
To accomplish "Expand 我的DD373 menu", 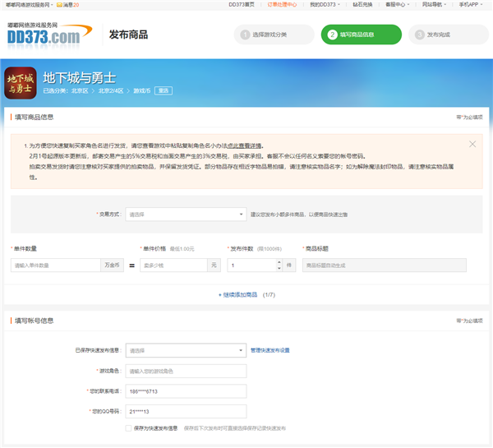I will (x=325, y=5).
